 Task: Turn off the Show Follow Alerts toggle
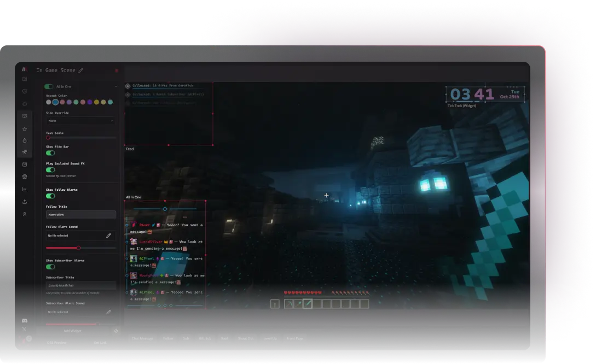50,196
